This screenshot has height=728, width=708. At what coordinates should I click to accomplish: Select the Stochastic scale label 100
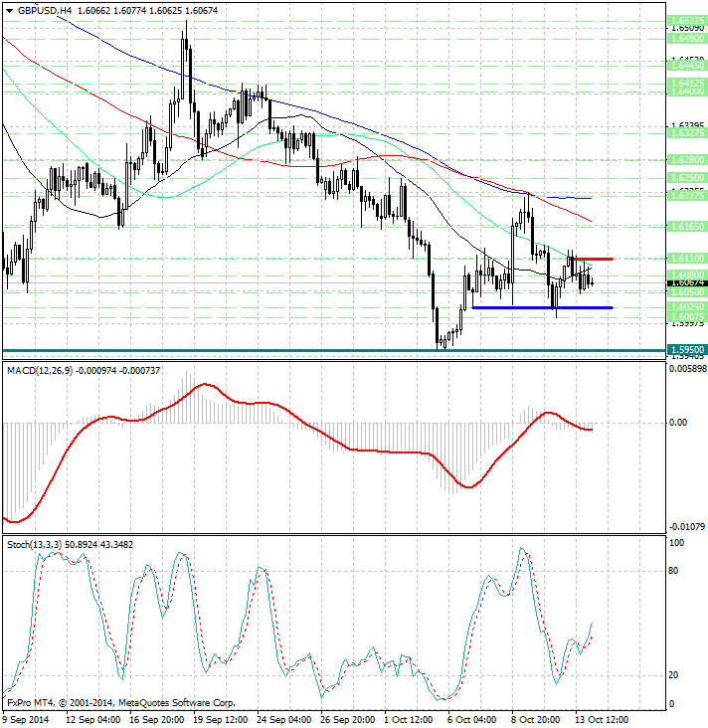pos(677,543)
